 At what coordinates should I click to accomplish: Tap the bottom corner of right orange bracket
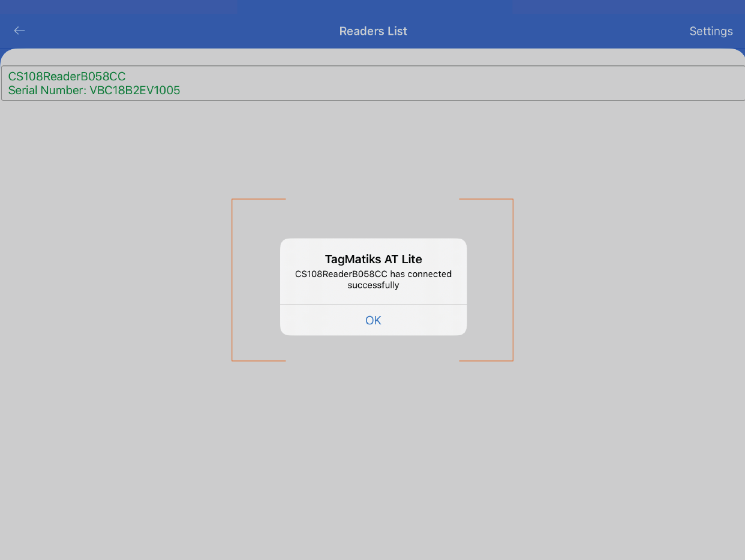512,360
